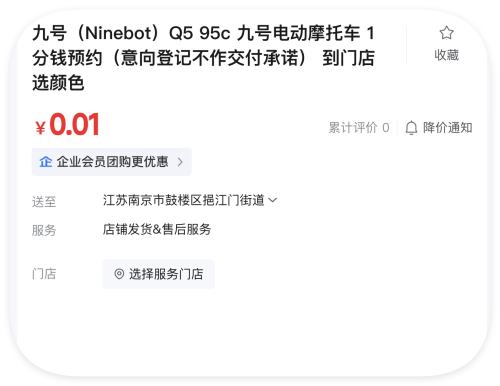
Task: Open 累计评价 cumulative reviews
Action: (x=353, y=128)
